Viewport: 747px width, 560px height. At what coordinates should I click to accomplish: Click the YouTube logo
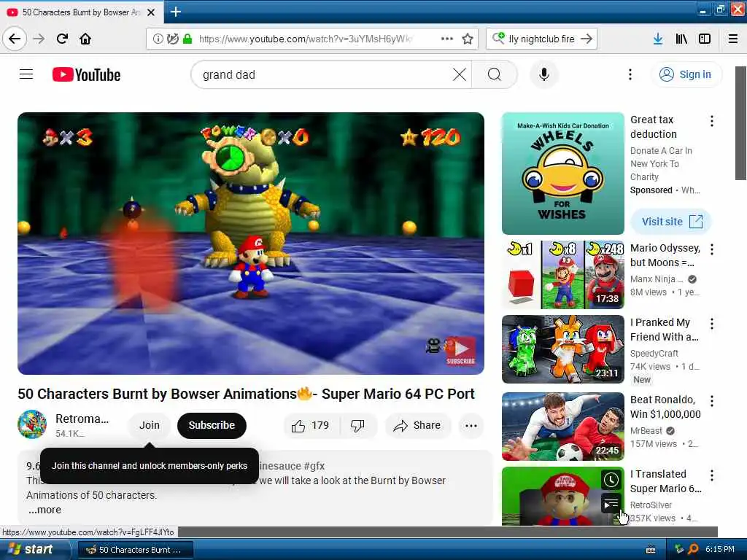(x=86, y=75)
